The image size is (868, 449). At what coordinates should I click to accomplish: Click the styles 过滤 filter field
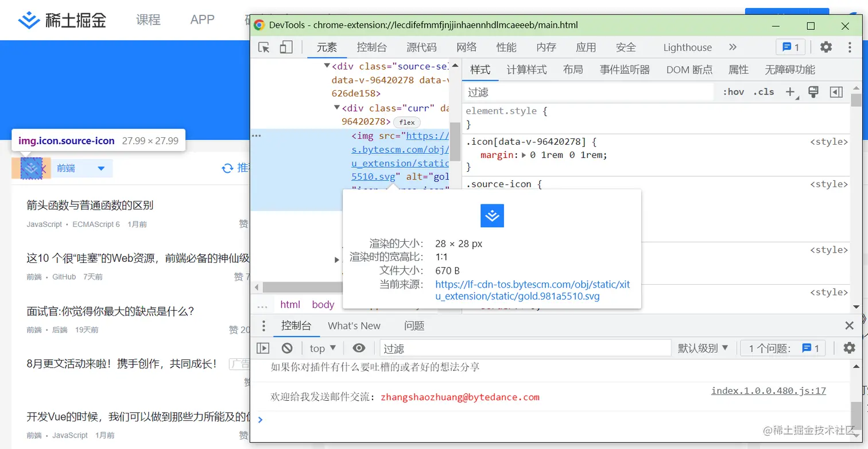588,92
